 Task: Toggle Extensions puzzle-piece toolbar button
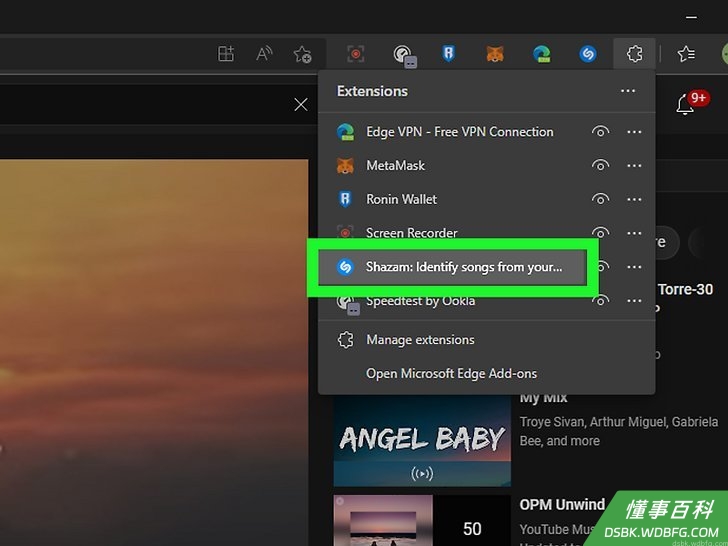click(634, 54)
